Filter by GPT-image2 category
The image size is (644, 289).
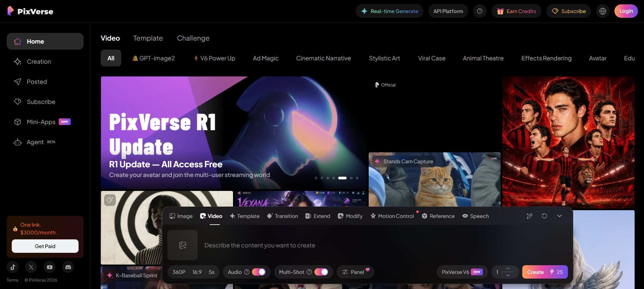pyautogui.click(x=153, y=58)
